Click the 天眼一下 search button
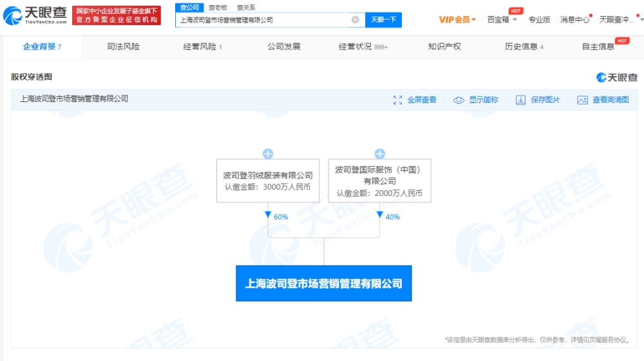The image size is (644, 361). [x=383, y=20]
